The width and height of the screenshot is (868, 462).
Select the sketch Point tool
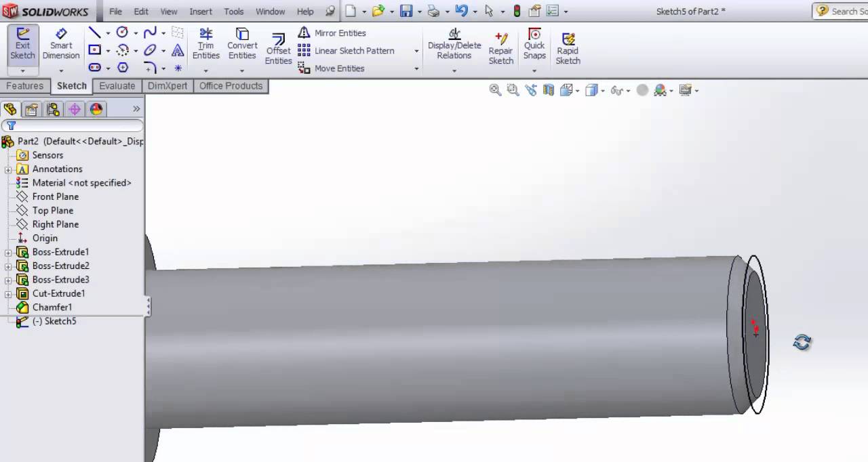click(x=178, y=68)
